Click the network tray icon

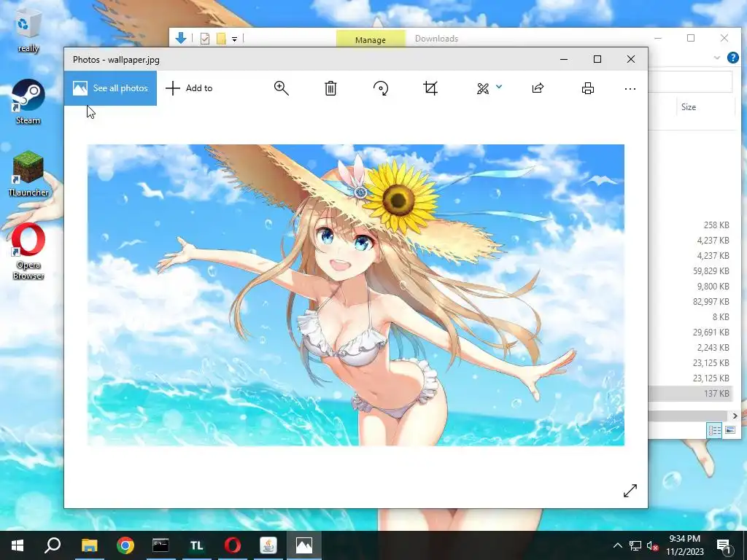pos(635,545)
